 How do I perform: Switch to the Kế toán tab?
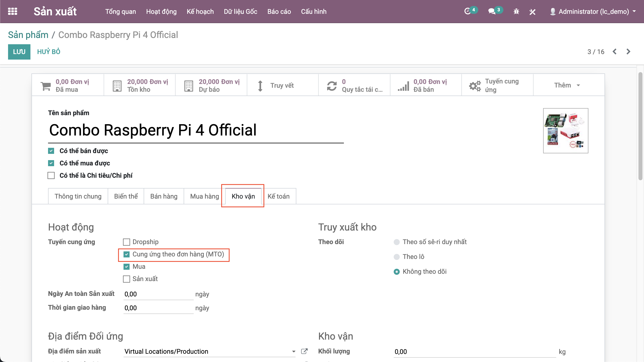278,196
